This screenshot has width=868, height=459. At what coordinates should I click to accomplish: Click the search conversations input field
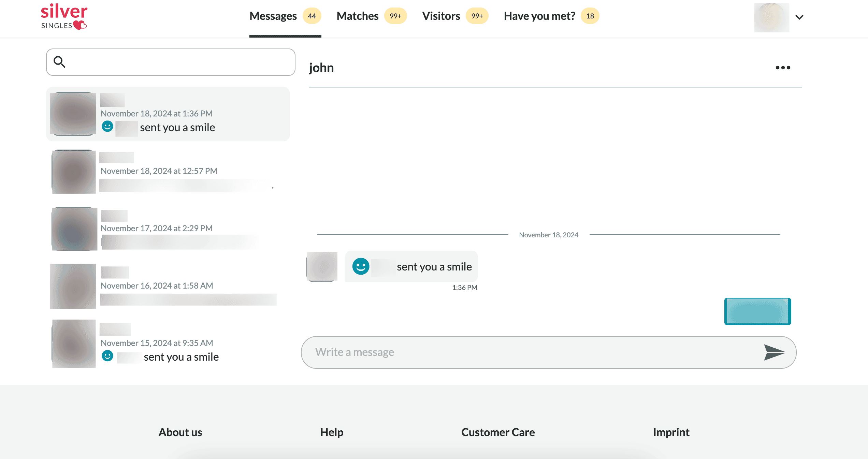(x=177, y=62)
